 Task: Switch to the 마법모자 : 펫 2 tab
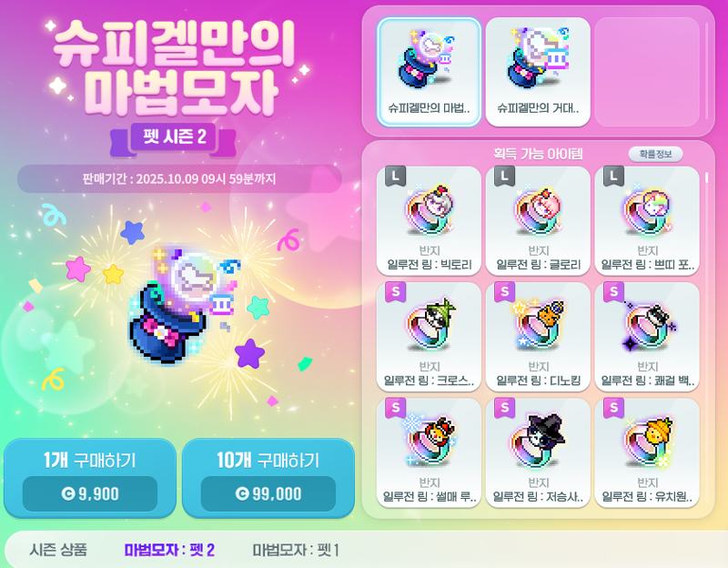point(169,551)
